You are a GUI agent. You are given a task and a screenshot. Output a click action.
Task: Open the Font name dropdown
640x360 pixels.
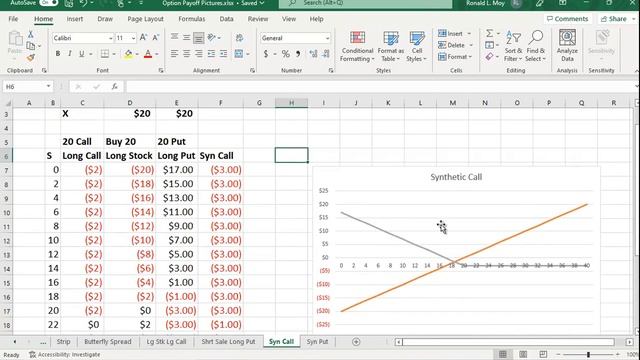110,38
